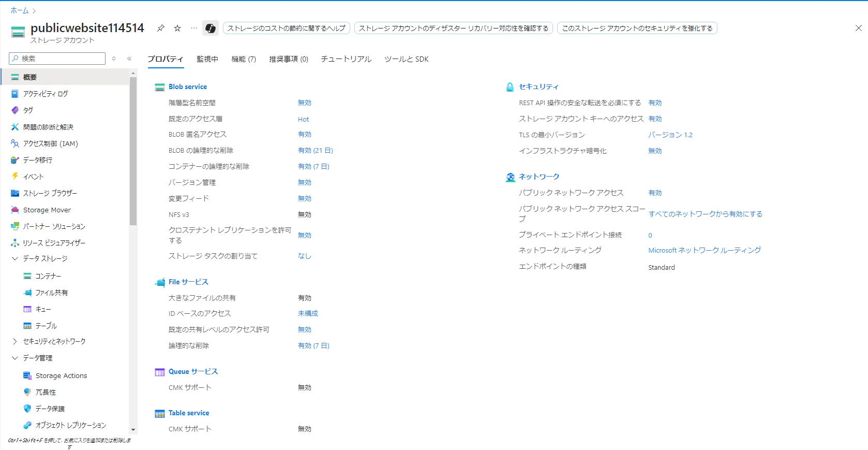Viewport: 868px width, 450px height.
Task: Click the ディザスター リカバリー対応性を確認する button
Action: (x=454, y=28)
